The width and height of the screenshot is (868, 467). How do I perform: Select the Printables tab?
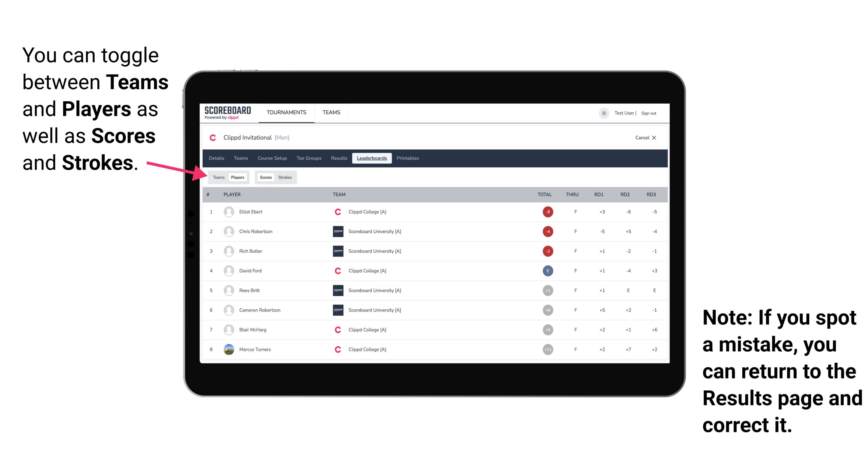(x=408, y=158)
